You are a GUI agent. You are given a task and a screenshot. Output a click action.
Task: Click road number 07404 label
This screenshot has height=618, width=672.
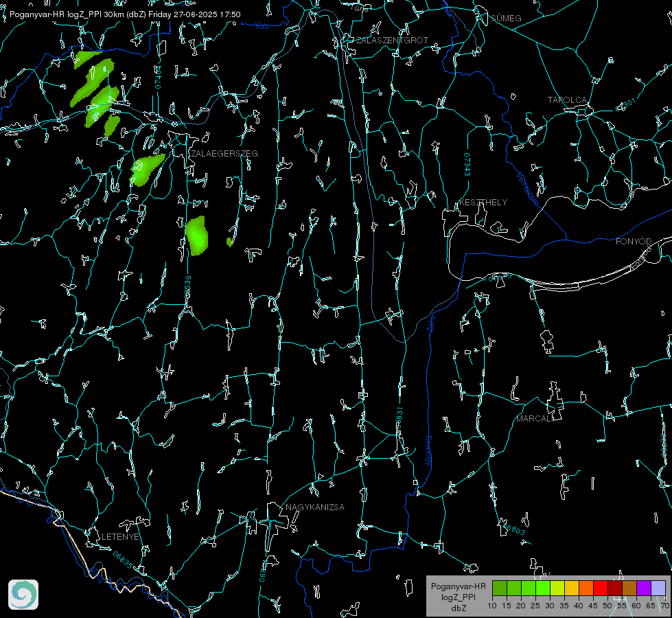click(158, 78)
